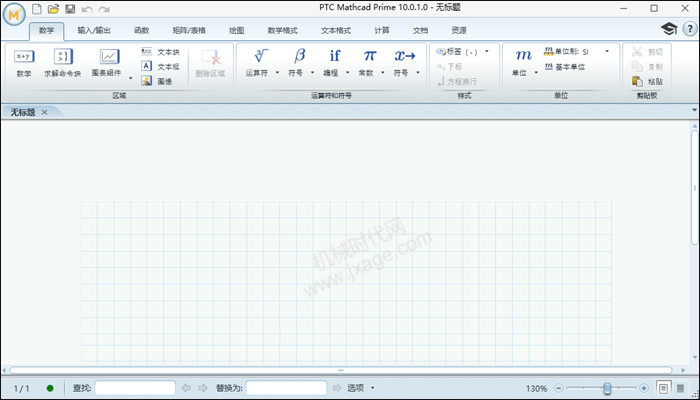Switch to page view mode icon
The width and height of the screenshot is (700, 400).
click(663, 388)
